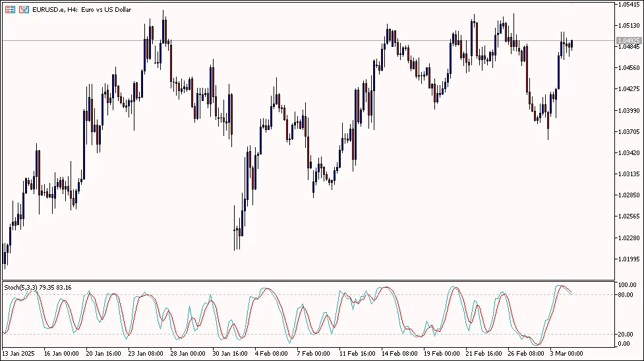
Task: Click the 20 Jan 16:00 time label
Action: (103, 353)
